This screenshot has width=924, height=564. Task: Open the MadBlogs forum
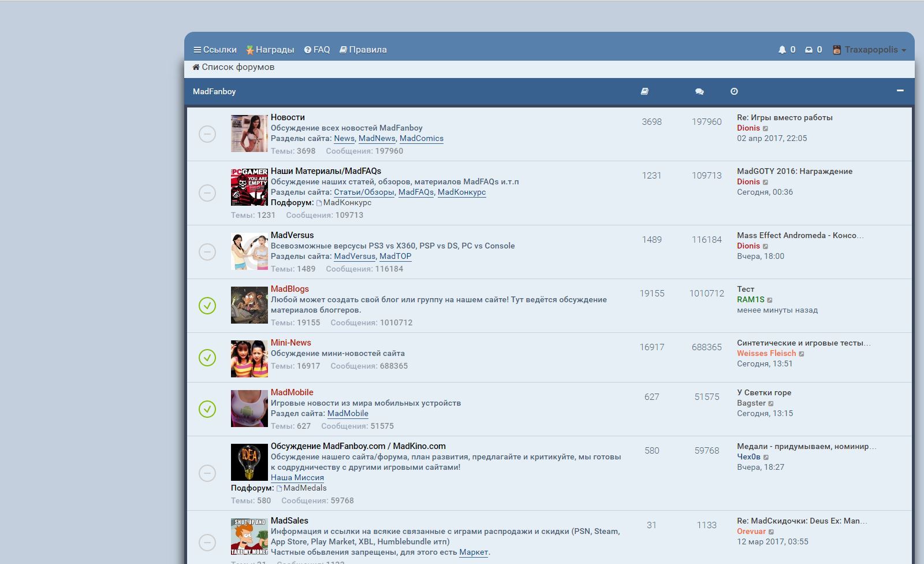[x=290, y=289]
